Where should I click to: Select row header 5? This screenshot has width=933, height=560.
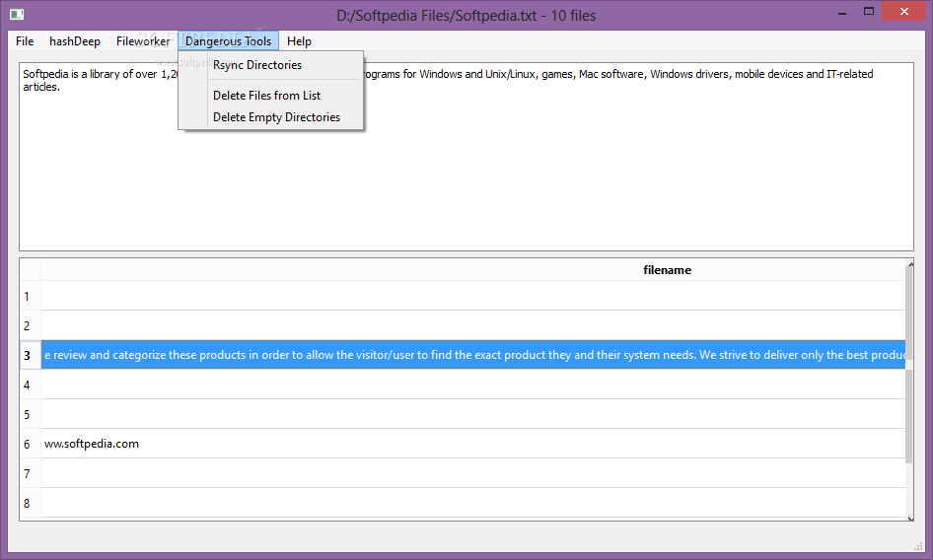(x=31, y=414)
